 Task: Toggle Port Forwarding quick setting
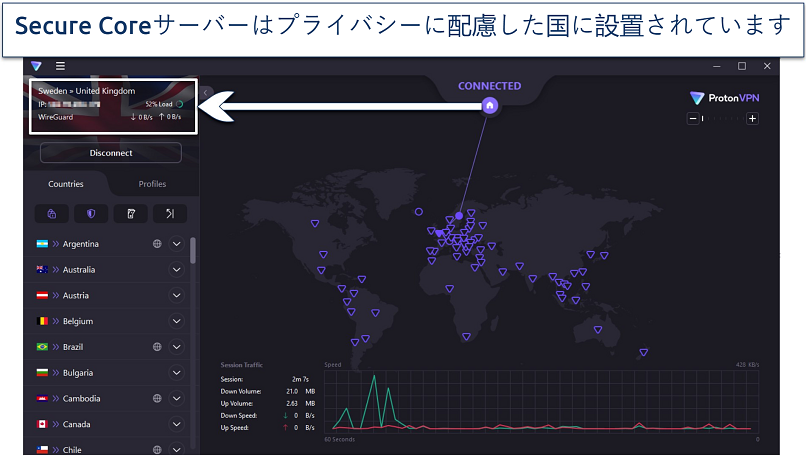click(169, 213)
